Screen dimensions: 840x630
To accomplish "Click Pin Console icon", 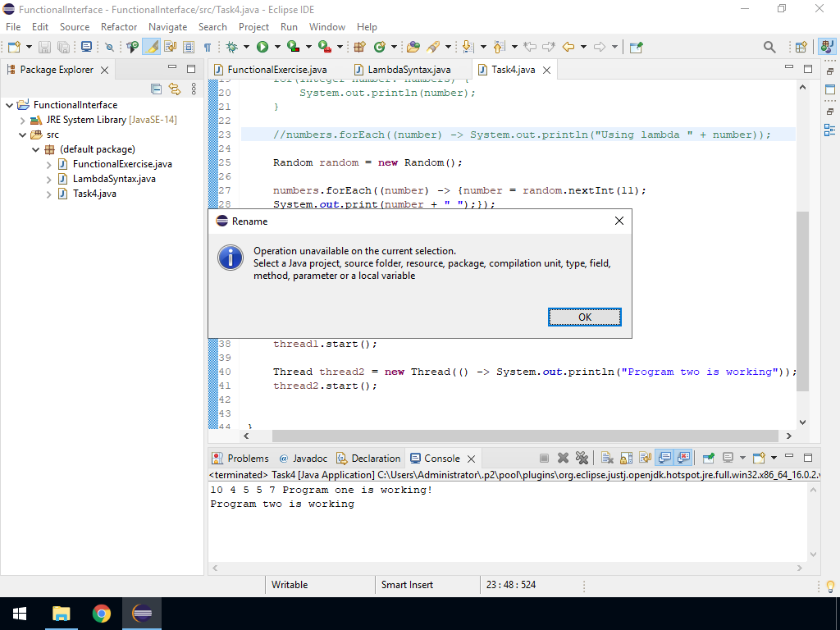I will tap(708, 459).
